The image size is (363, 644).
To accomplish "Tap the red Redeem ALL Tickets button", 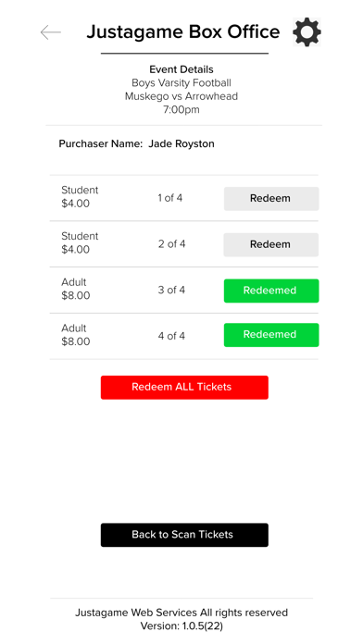I will [x=184, y=388].
